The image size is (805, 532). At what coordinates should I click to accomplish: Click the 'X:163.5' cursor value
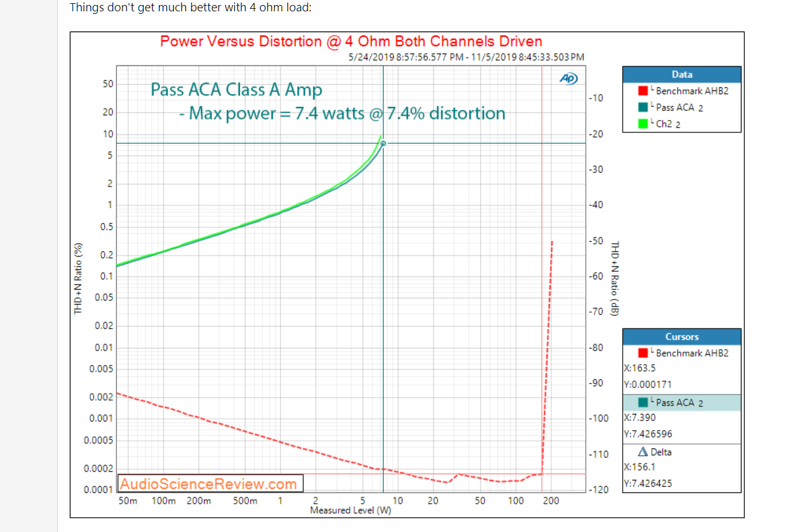(640, 369)
